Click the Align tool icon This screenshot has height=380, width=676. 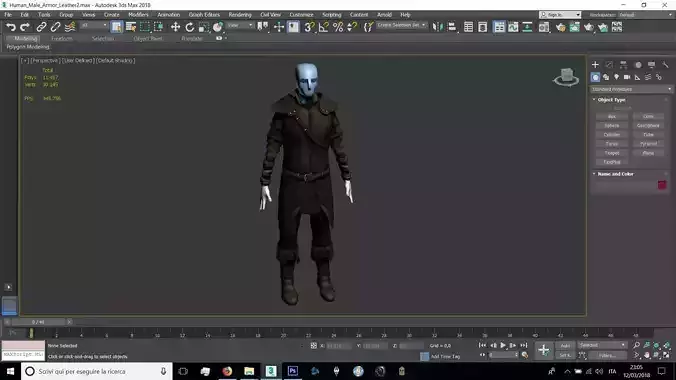[452, 27]
